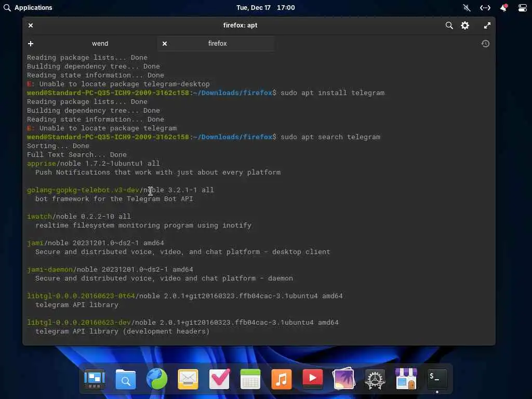Click 'libtgl-0.0.0.20160623-dev' package name
Image resolution: width=532 pixels, height=399 pixels.
[79, 322]
